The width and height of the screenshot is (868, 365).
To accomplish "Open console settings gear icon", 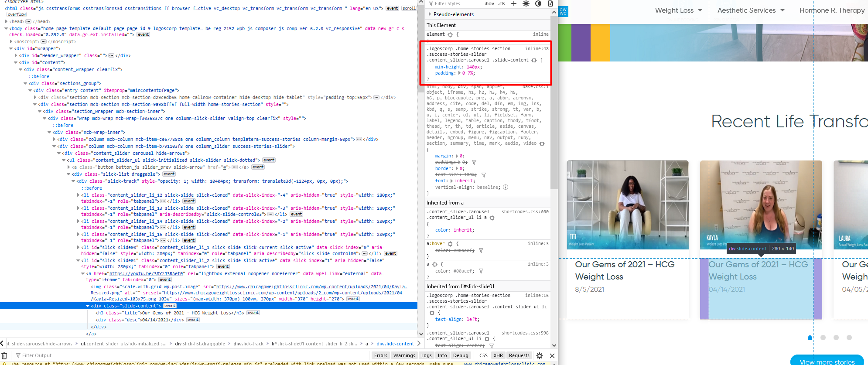I will point(540,356).
